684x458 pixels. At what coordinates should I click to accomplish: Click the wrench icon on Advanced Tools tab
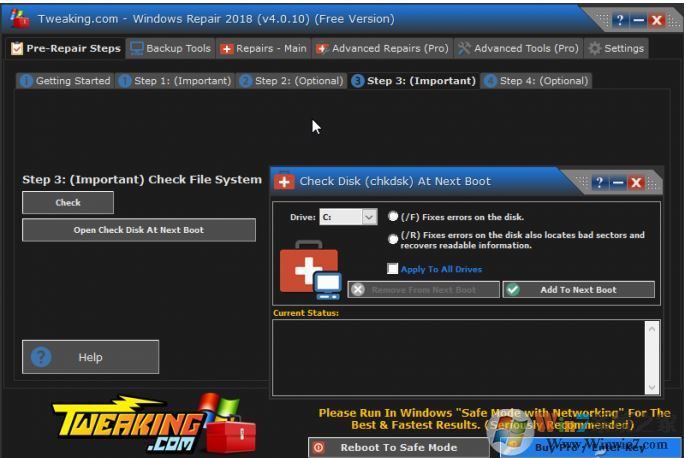[x=464, y=48]
